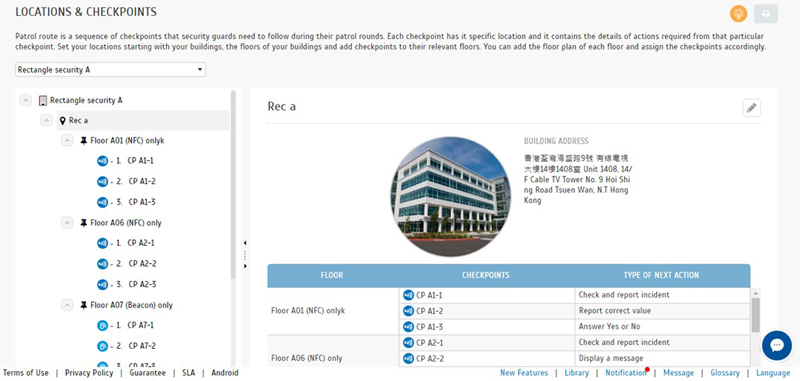This screenshot has width=800, height=381.
Task: Click NFC icon in table row CP A1-3
Action: (408, 326)
